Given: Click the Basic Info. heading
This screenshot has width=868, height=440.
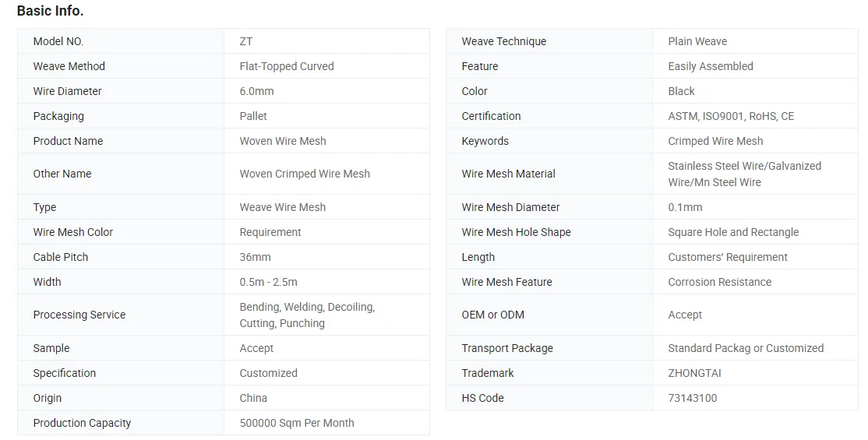Looking at the screenshot, I should pos(50,11).
